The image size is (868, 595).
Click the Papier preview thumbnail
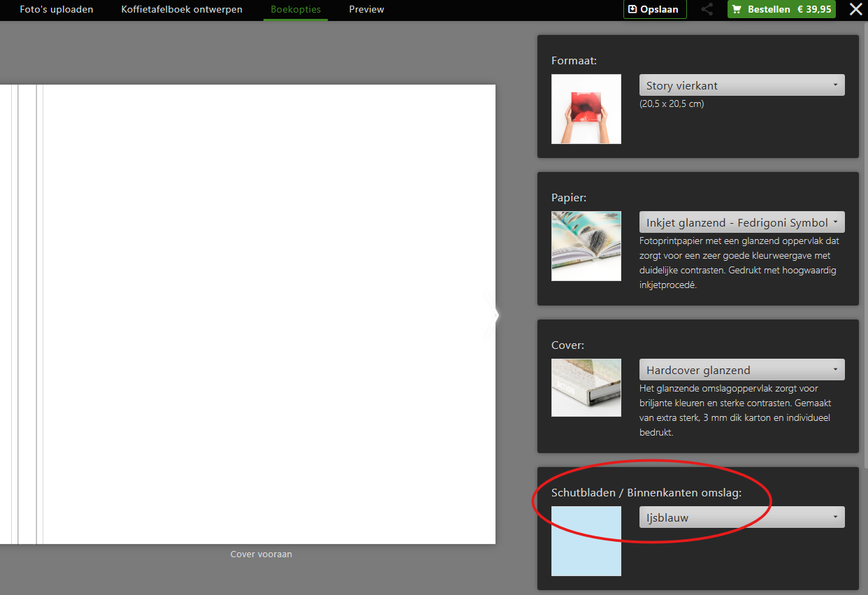click(586, 246)
